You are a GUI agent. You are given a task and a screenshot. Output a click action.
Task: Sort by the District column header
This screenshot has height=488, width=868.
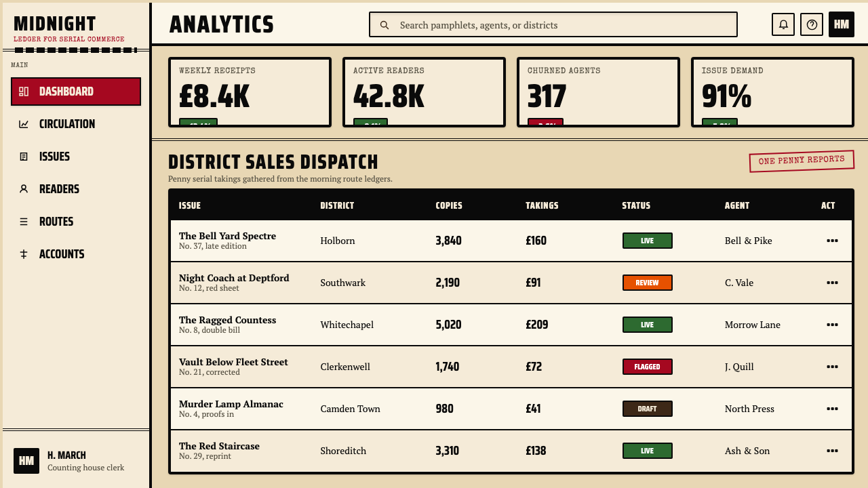coord(337,205)
